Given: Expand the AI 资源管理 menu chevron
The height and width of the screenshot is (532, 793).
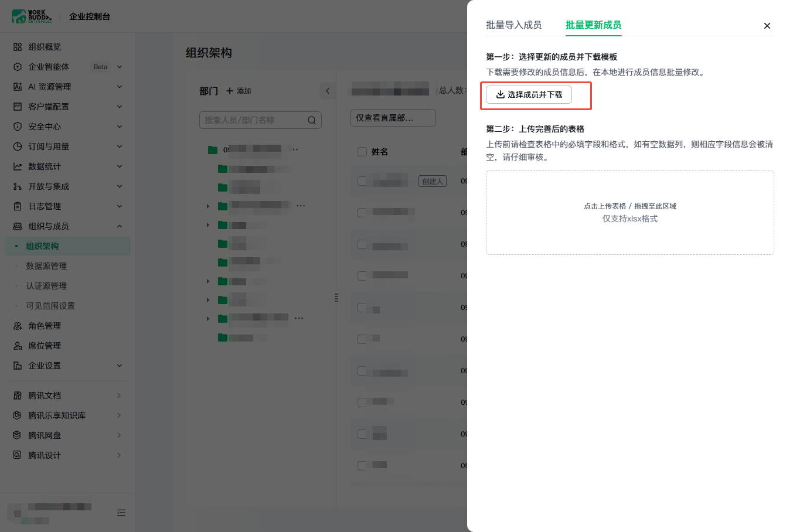Looking at the screenshot, I should 120,87.
